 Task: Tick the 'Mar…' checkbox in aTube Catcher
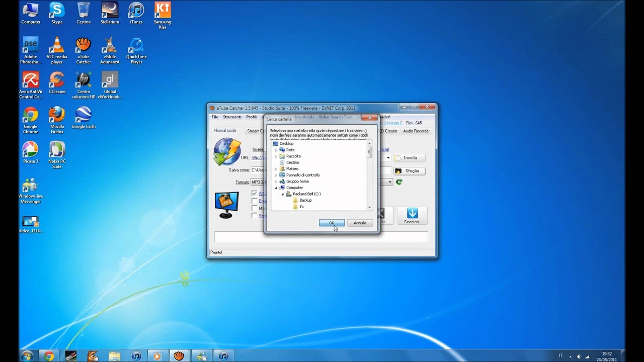pyautogui.click(x=255, y=208)
